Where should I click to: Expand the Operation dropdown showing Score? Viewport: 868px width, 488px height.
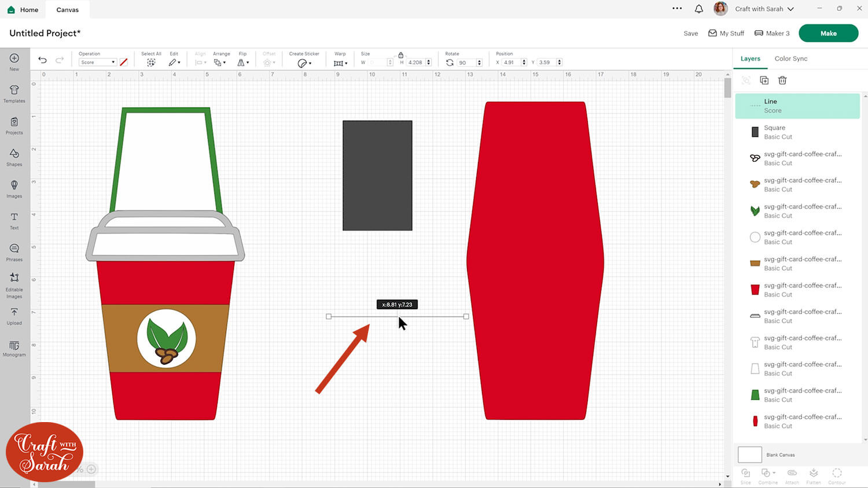(97, 62)
